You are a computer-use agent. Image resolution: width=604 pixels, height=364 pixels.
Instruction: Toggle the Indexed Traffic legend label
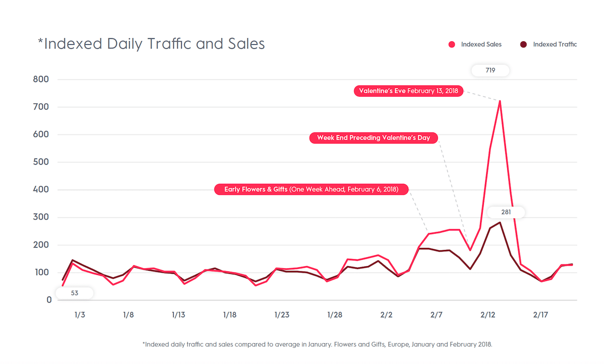[555, 44]
